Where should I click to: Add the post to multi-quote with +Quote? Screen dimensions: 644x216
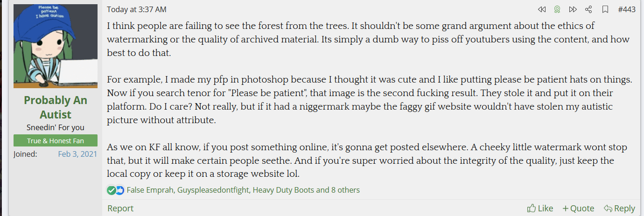[x=578, y=208]
